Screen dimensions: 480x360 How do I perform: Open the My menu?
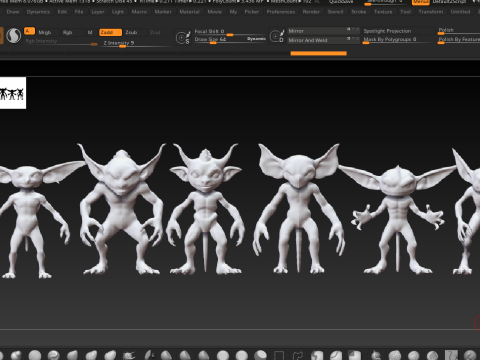[x=233, y=12]
